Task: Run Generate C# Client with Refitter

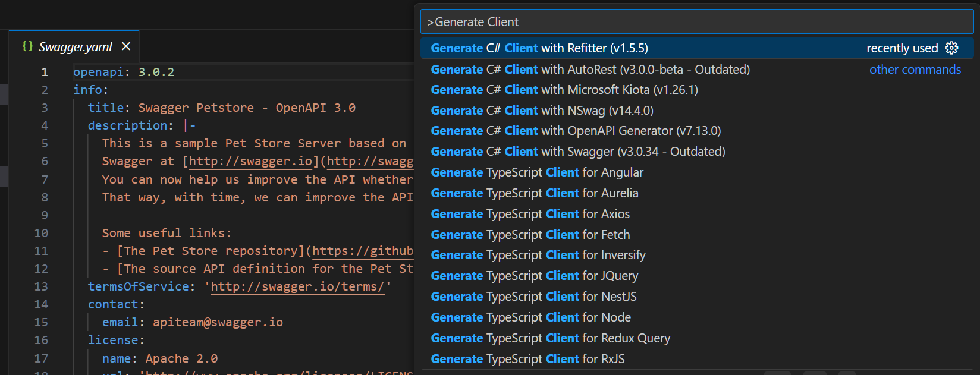Action: pyautogui.click(x=697, y=48)
